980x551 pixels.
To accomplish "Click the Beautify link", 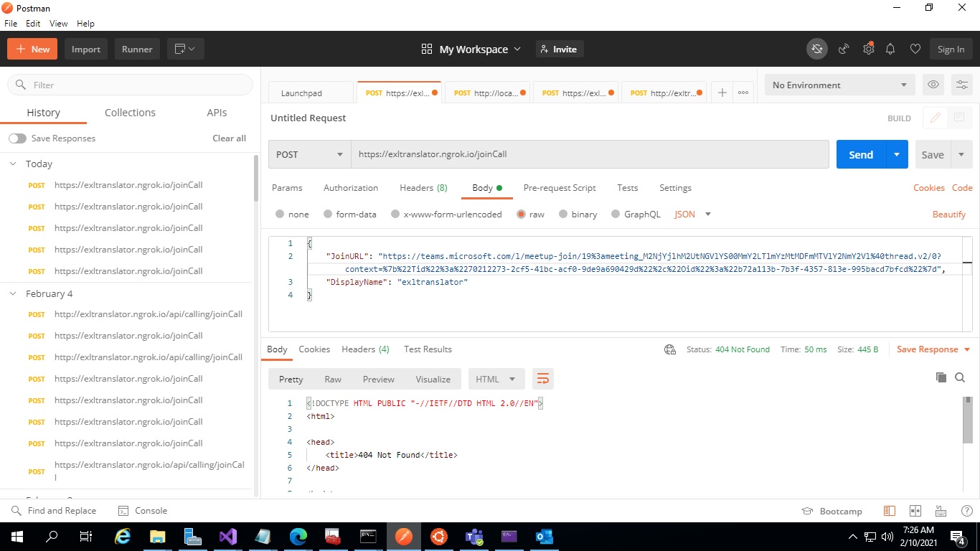I will coord(949,215).
